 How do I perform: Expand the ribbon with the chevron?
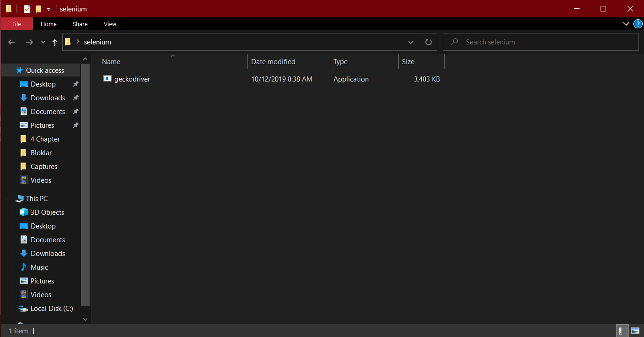pos(626,24)
